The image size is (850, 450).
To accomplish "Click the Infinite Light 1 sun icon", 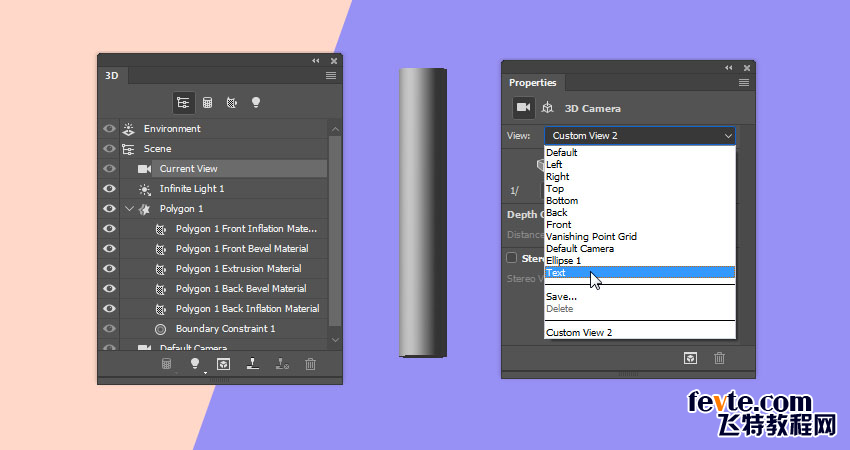I will (x=145, y=189).
